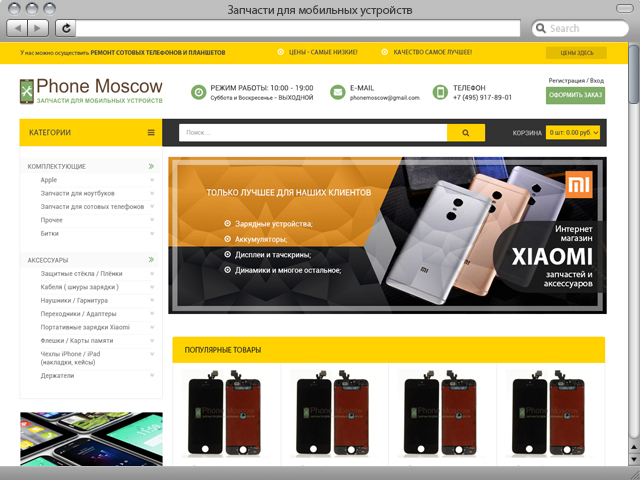Click the orange Mi logo on banner
640x480 pixels.
(x=579, y=184)
